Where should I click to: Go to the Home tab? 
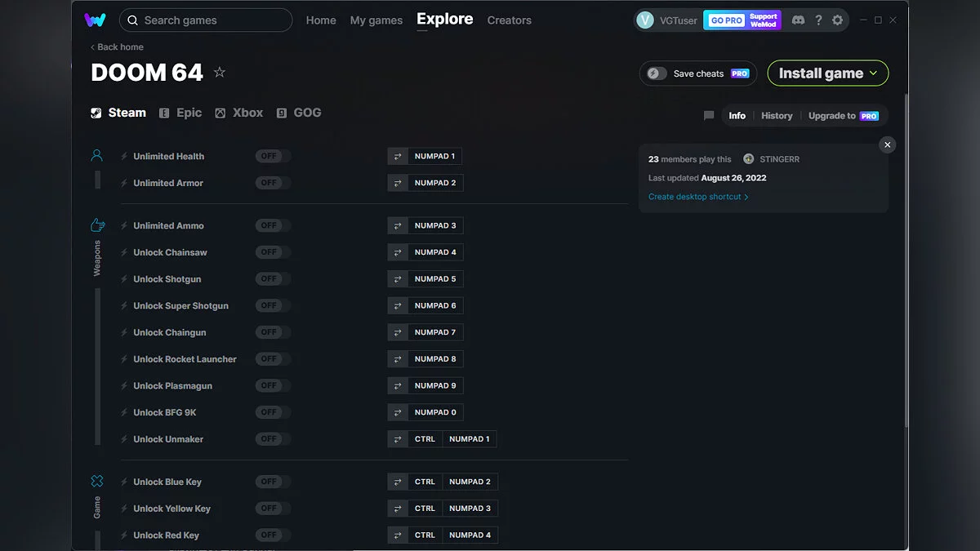click(x=321, y=20)
